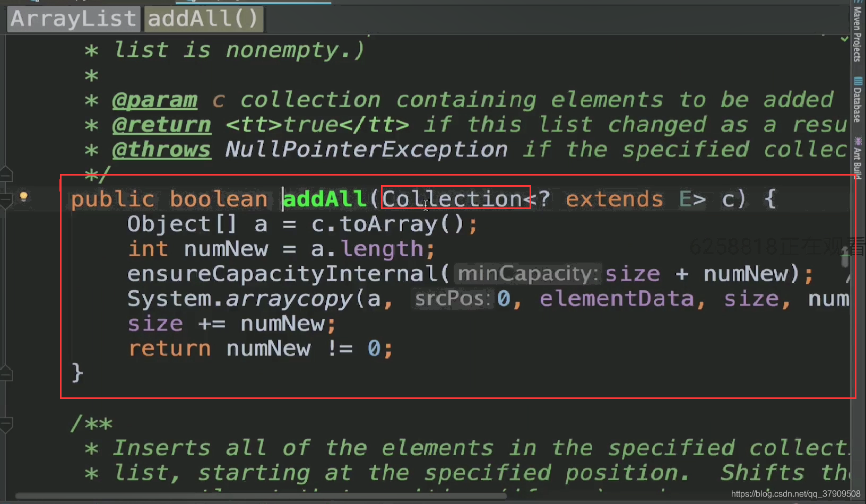
Task: Click NullPointerException in the Javadoc
Action: click(x=367, y=150)
